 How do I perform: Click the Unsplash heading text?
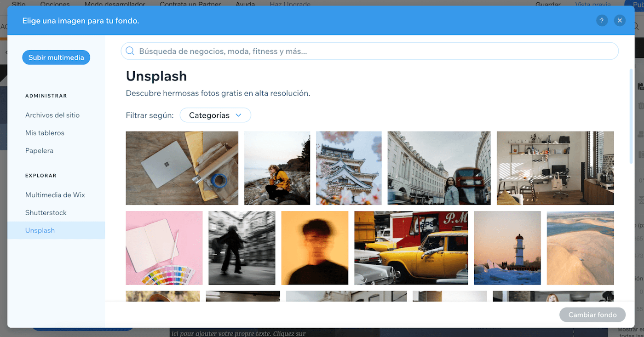156,76
